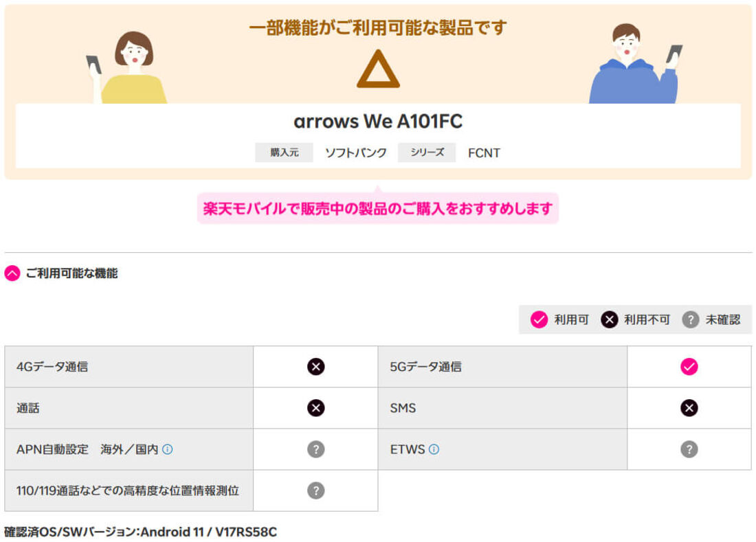The image size is (756, 542).
Task: Click the 利用不可 legend black X
Action: click(609, 319)
